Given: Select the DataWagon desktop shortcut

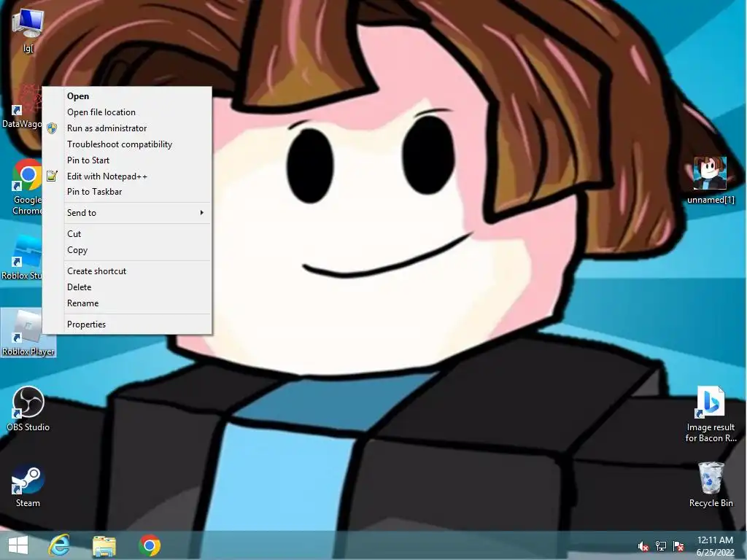Looking at the screenshot, I should 21,106.
